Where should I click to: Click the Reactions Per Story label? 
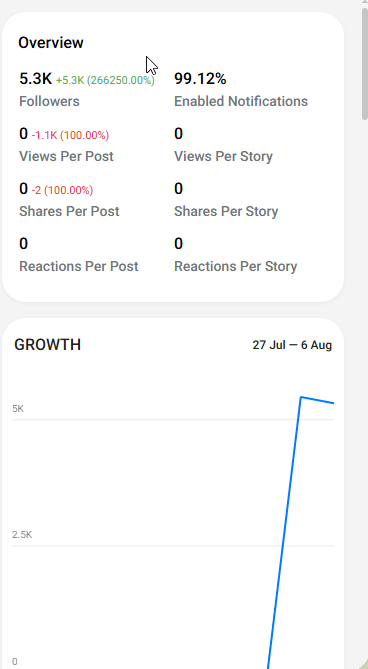[236, 267]
